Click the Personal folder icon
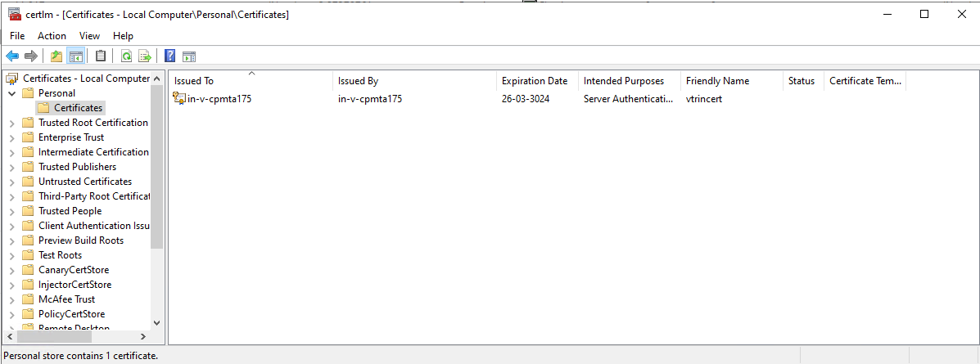Viewport: 980px width, 364px height. click(x=28, y=93)
